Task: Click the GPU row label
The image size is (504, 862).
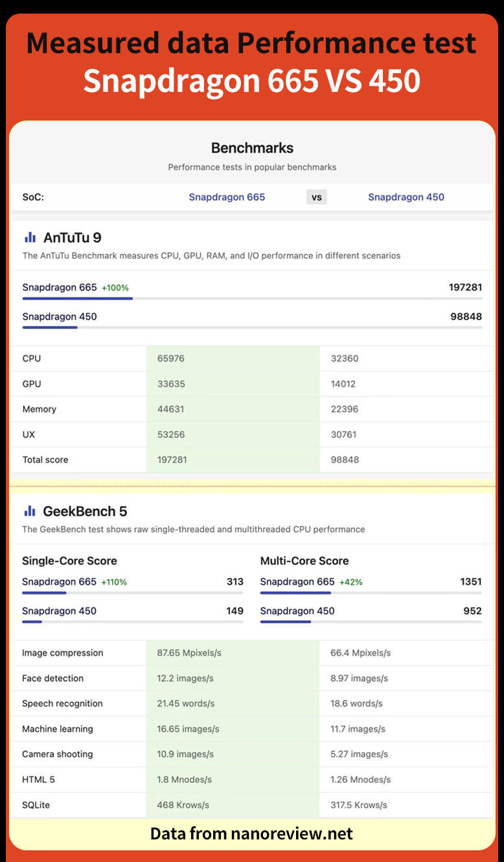Action: 32,384
